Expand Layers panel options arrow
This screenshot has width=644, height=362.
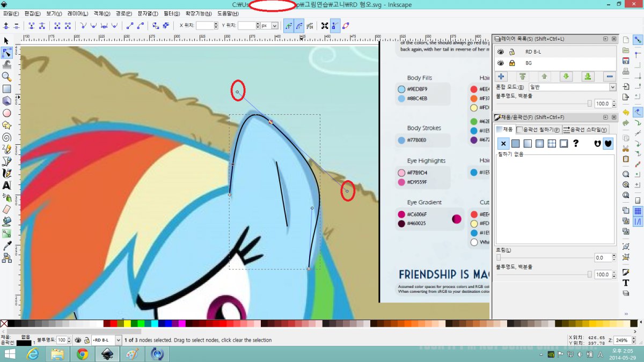(x=605, y=39)
